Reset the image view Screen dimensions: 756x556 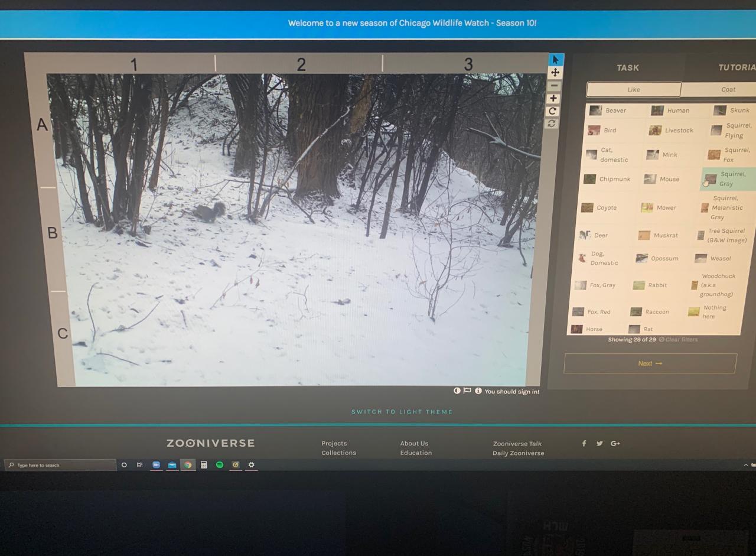[x=552, y=123]
